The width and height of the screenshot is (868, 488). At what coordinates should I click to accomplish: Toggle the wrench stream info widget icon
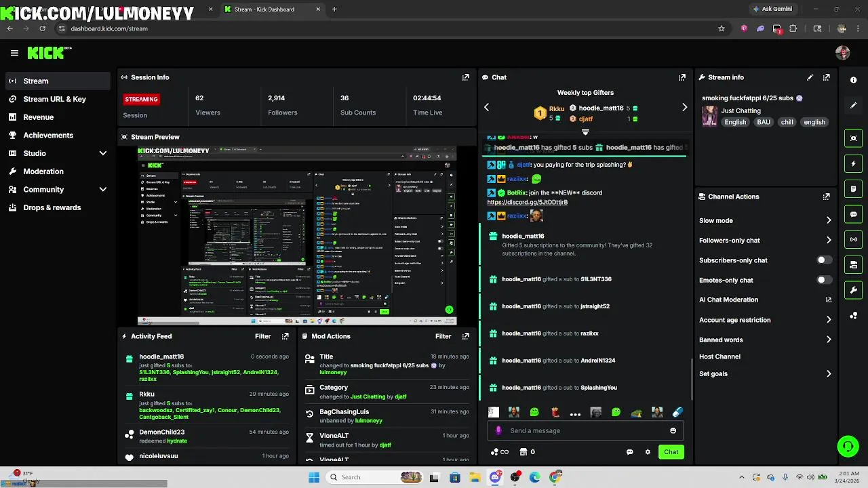(x=854, y=290)
